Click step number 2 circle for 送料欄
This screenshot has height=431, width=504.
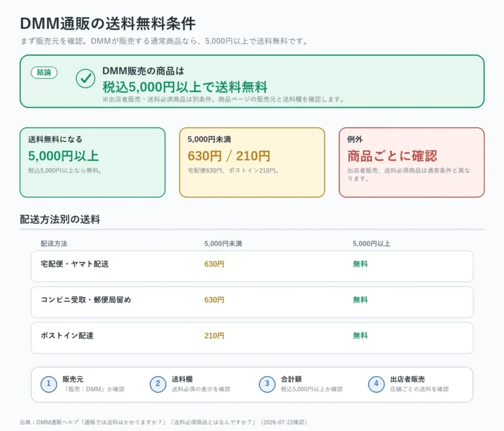click(158, 384)
